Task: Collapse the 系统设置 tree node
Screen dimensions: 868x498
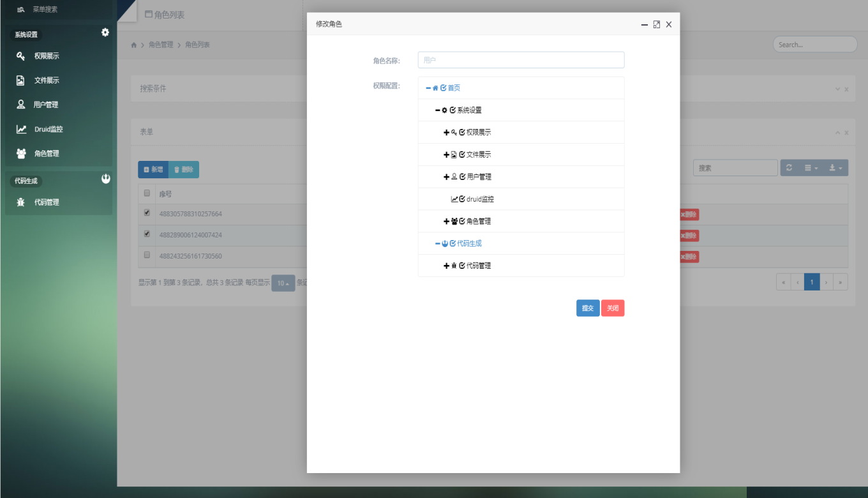Action: (x=437, y=110)
